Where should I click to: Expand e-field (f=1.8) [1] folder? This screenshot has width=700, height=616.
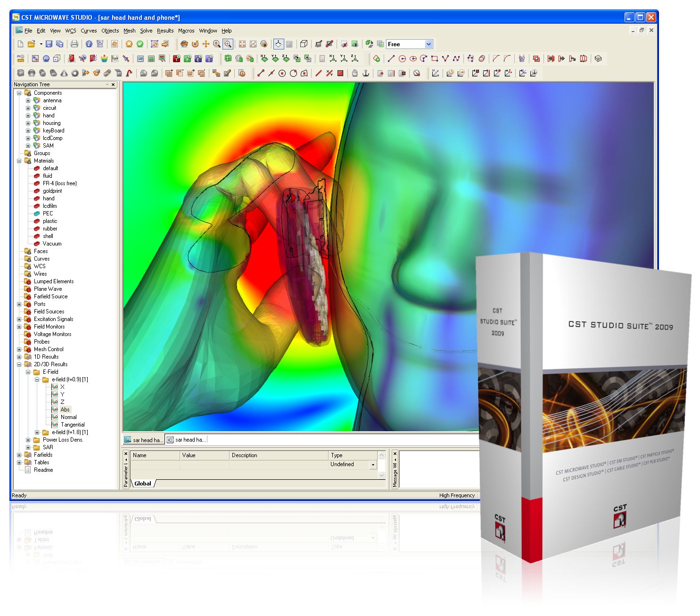37,432
